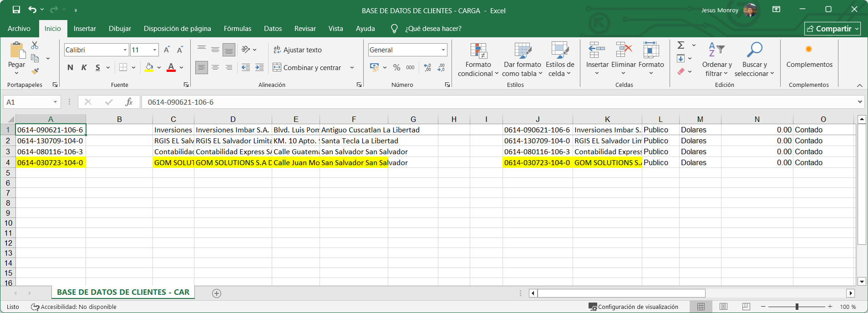Click Combinar y centrar
Image resolution: width=868 pixels, height=313 pixels.
(x=306, y=67)
